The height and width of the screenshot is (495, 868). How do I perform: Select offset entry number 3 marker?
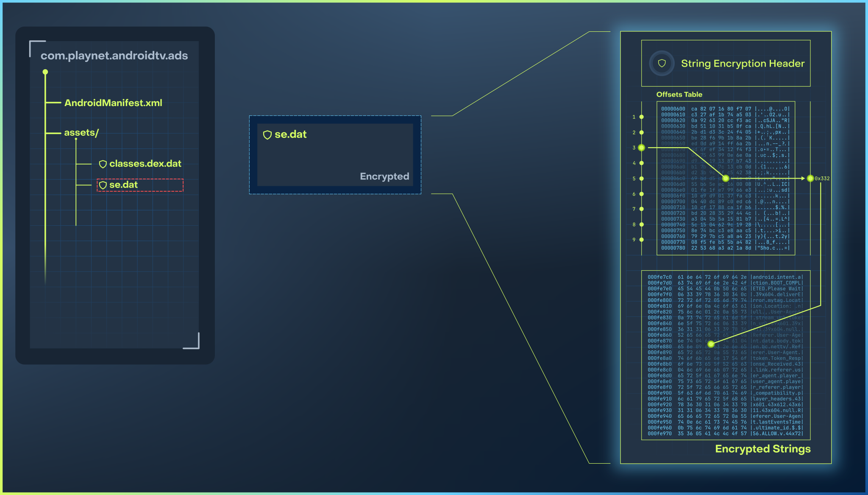tap(641, 148)
